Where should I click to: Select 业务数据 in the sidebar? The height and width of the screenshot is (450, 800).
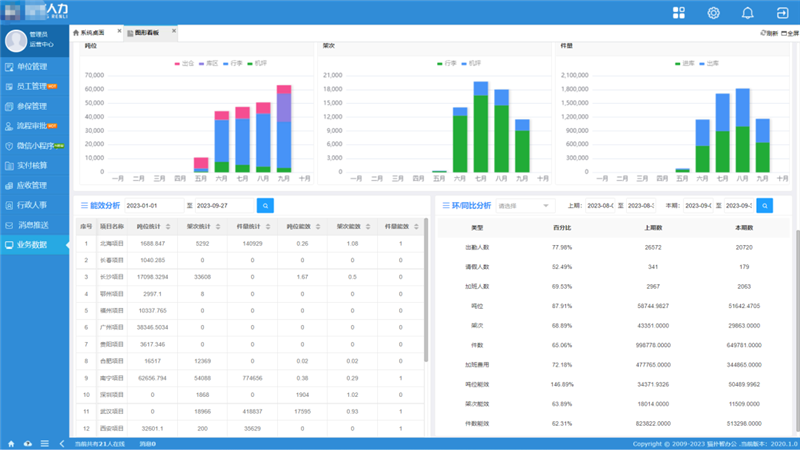[36, 244]
